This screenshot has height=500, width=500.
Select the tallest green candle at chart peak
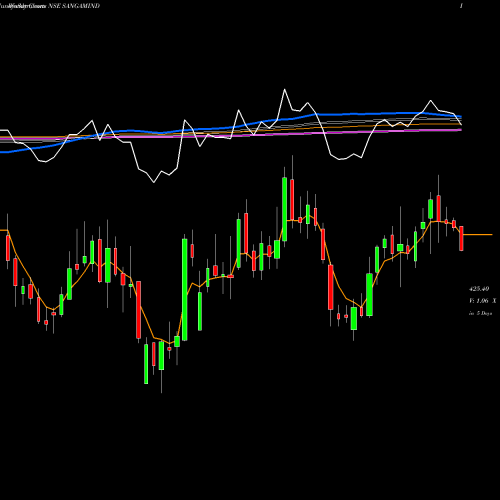point(284,209)
